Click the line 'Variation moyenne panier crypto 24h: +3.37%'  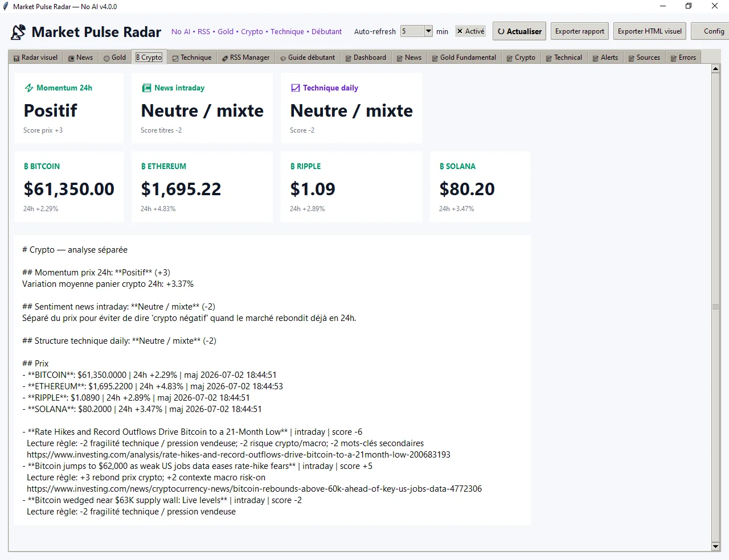click(108, 284)
